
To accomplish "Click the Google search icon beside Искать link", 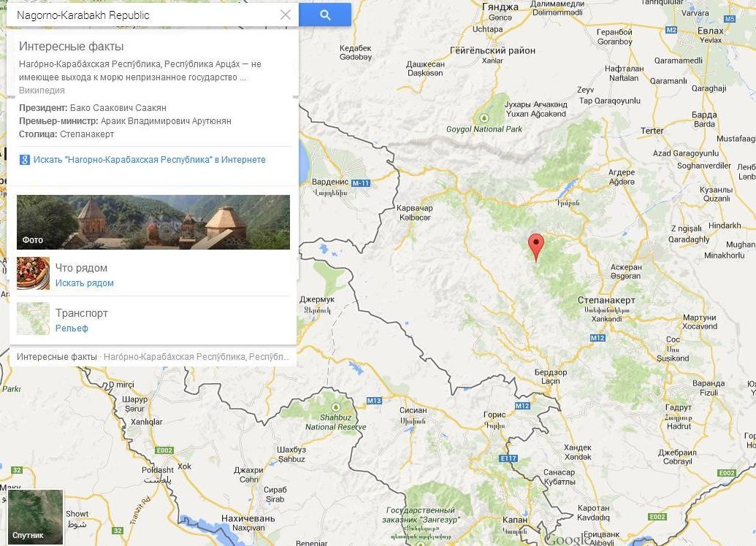I will [25, 160].
